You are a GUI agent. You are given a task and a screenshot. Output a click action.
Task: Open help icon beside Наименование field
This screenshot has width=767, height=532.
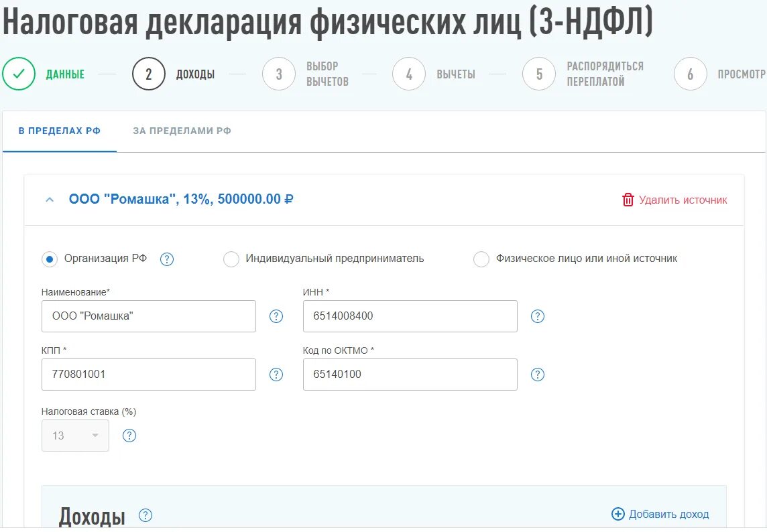[276, 316]
